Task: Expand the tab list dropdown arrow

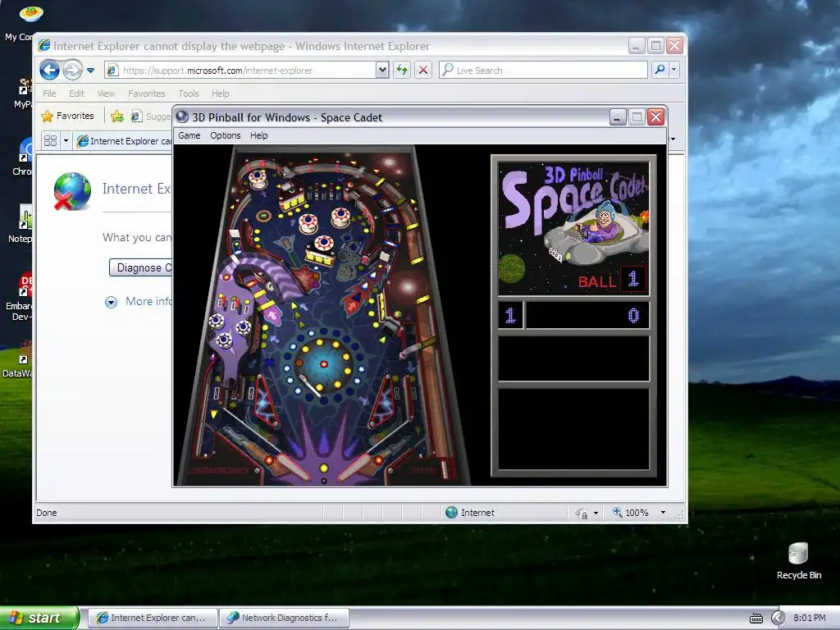Action: coord(66,141)
